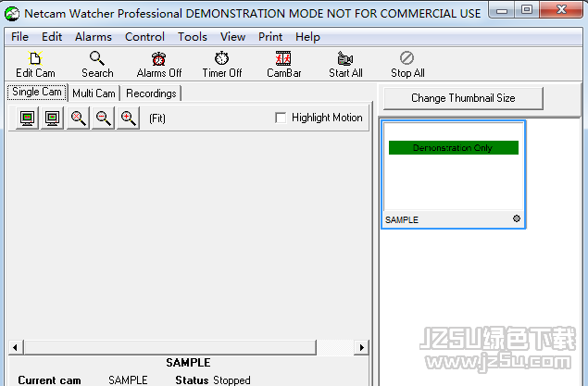This screenshot has height=386, width=588.
Task: Reset zoom with the magnifier X icon
Action: tap(78, 118)
